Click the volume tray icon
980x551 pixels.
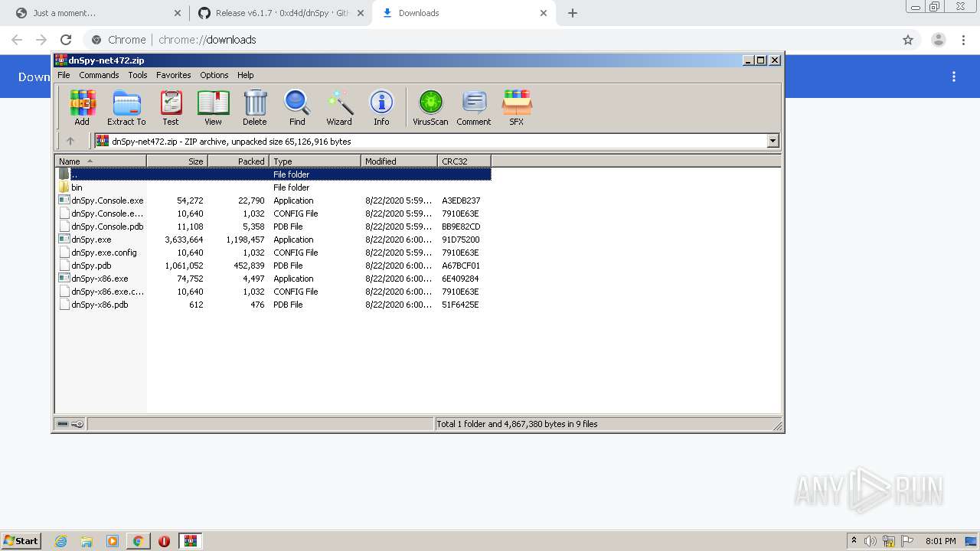[x=871, y=541]
